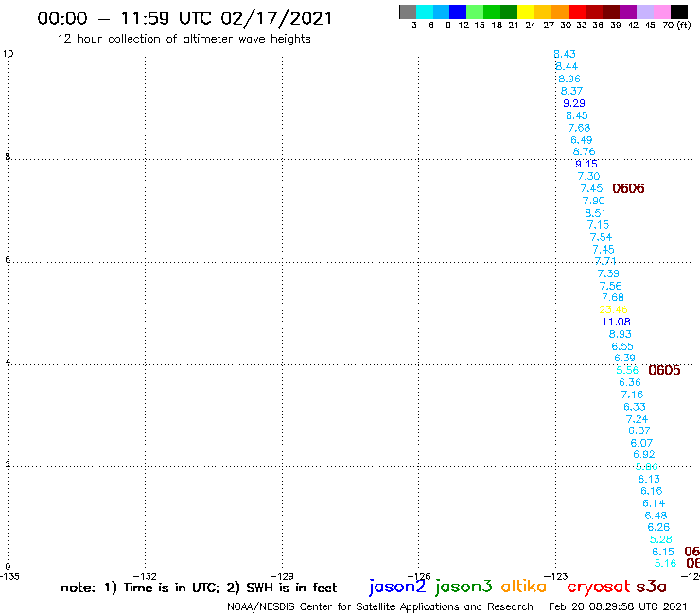
Task: Click the s3a satellite legend label
Action: [x=651, y=587]
